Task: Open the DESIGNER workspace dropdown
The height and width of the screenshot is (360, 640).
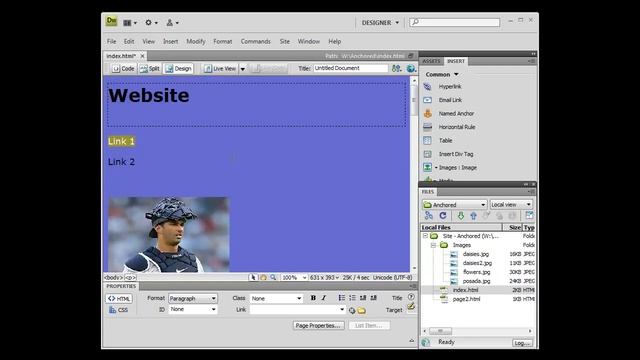Action: (380, 23)
